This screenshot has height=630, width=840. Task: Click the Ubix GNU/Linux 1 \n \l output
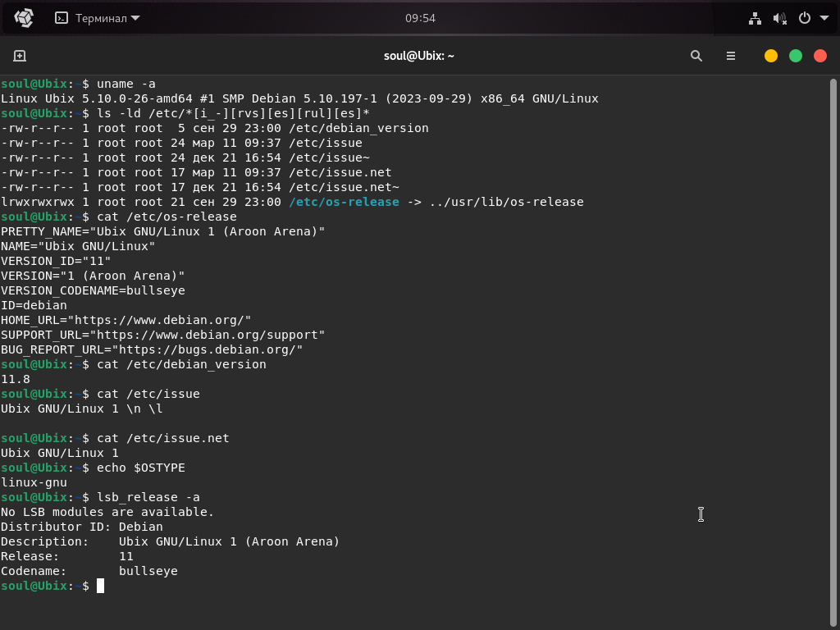click(81, 409)
